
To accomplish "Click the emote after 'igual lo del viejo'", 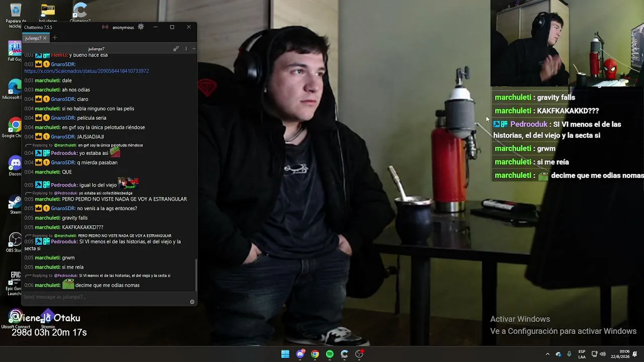I will [x=128, y=183].
